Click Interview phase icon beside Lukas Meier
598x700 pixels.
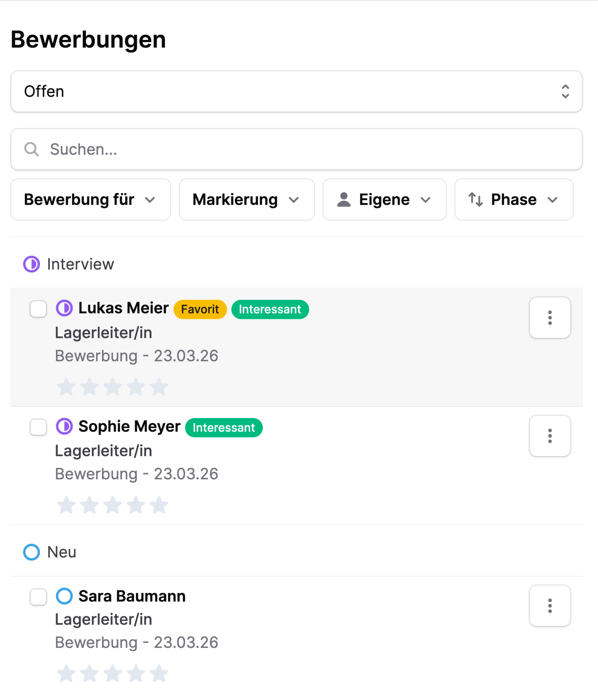click(x=64, y=308)
